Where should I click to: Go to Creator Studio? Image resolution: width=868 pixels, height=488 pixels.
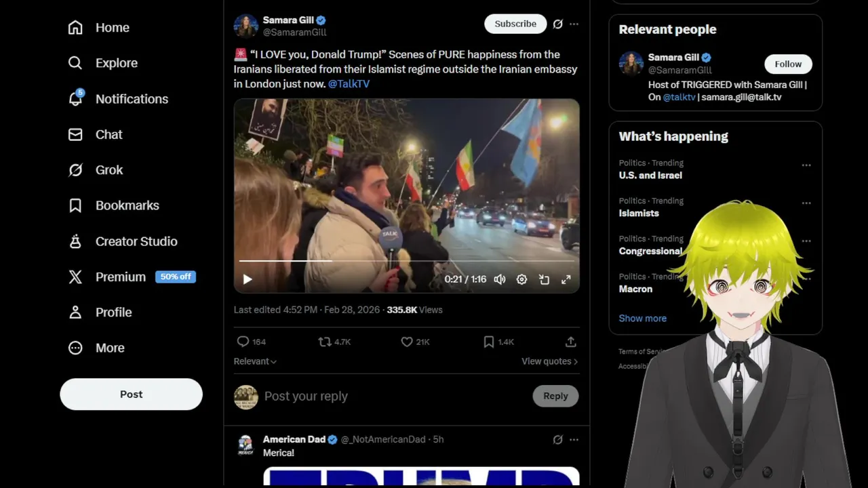(x=123, y=241)
